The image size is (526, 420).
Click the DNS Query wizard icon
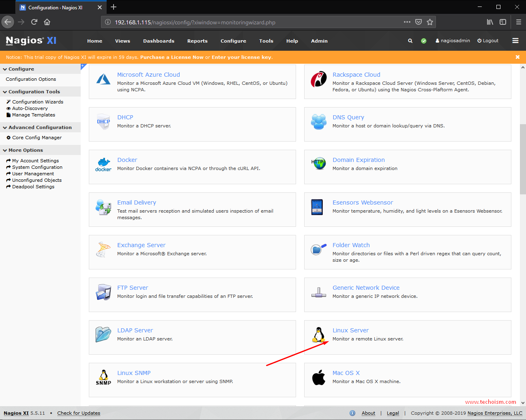(319, 121)
